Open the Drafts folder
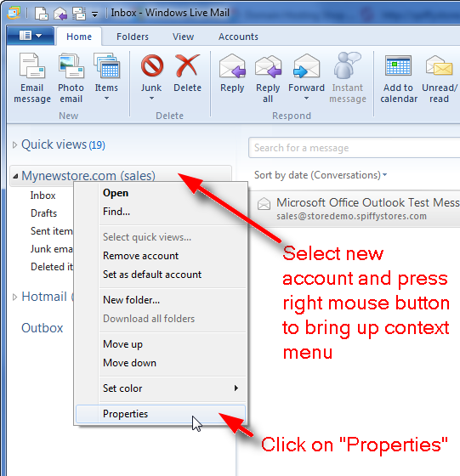The width and height of the screenshot is (460, 476). [43, 213]
